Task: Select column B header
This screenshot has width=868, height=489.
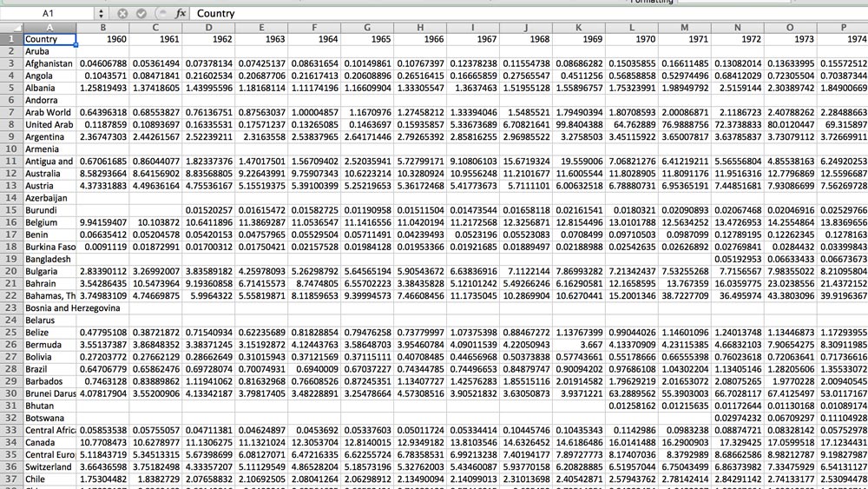Action: [x=102, y=27]
